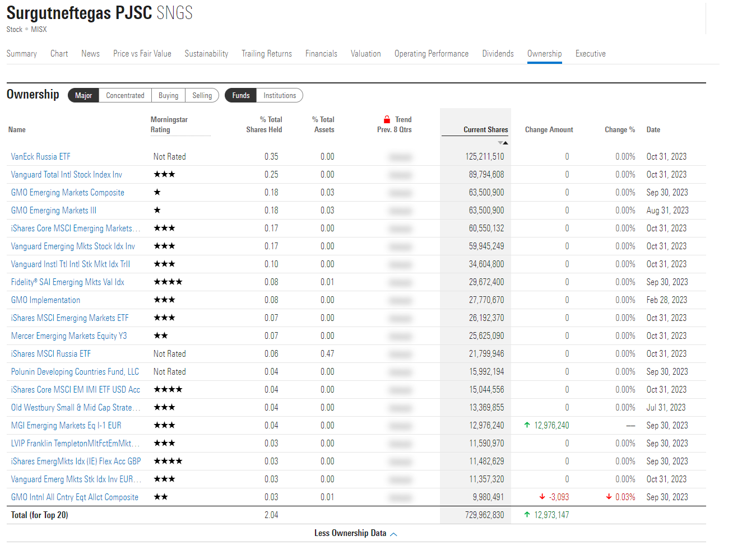Toggle ownership view to Institutions
This screenshot has width=756, height=550.
[280, 95]
